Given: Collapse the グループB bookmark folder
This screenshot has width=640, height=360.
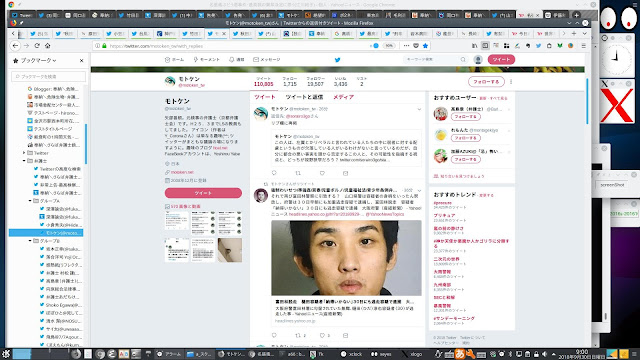Looking at the screenshot, I should 30,241.
